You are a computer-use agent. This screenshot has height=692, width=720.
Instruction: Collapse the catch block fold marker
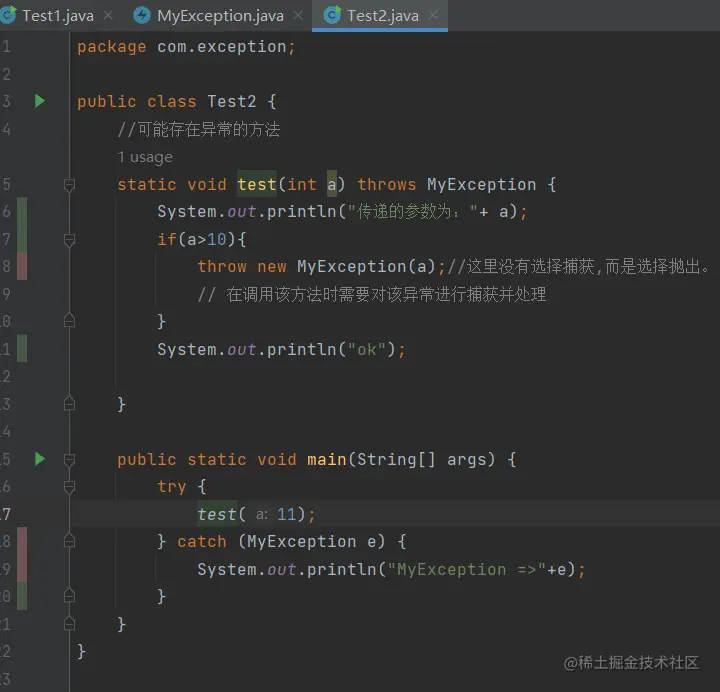[x=69, y=541]
